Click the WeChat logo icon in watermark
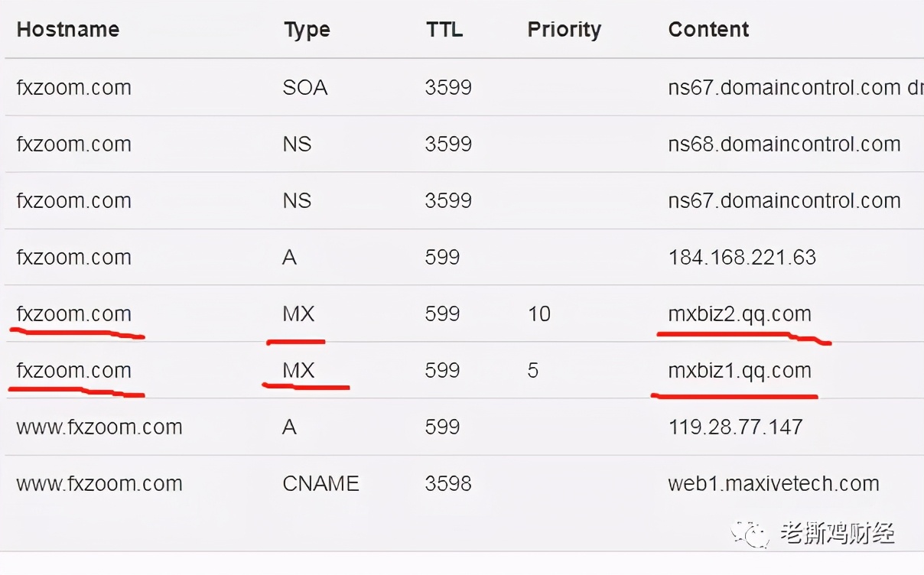Image resolution: width=924 pixels, height=575 pixels. tap(750, 533)
